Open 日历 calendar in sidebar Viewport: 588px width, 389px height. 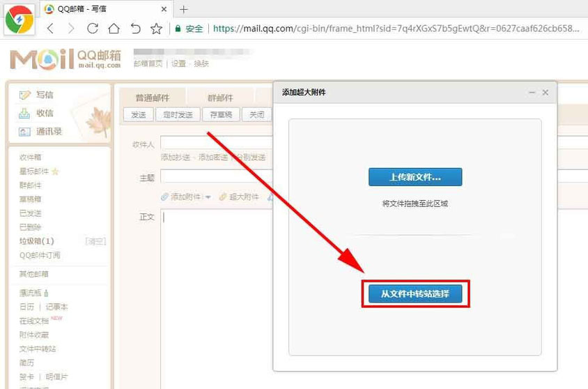tap(26, 307)
